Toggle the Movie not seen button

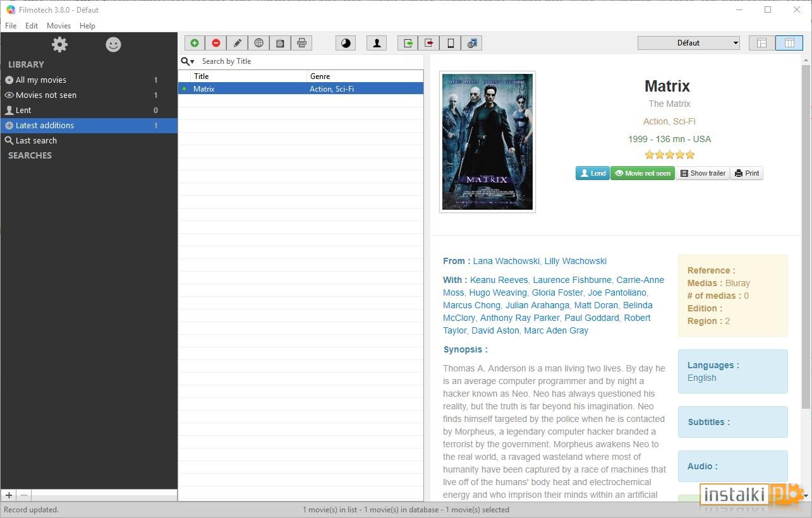coord(643,173)
